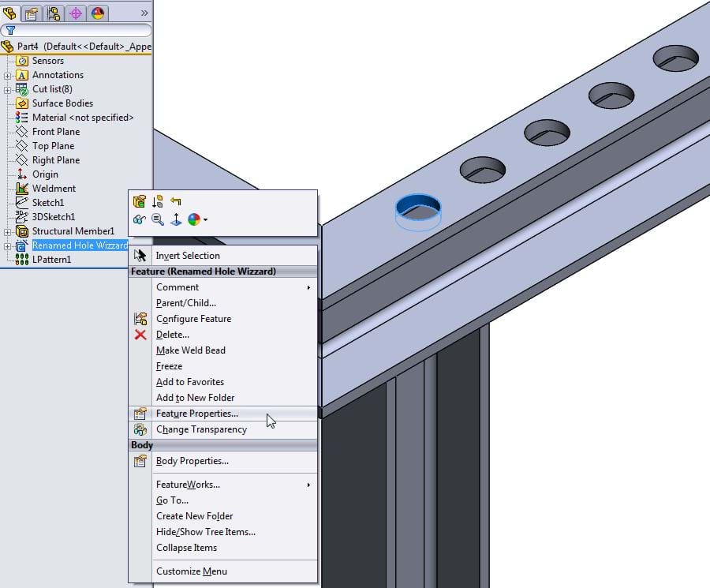
Task: Open the DisplayManager tab
Action: click(x=98, y=13)
